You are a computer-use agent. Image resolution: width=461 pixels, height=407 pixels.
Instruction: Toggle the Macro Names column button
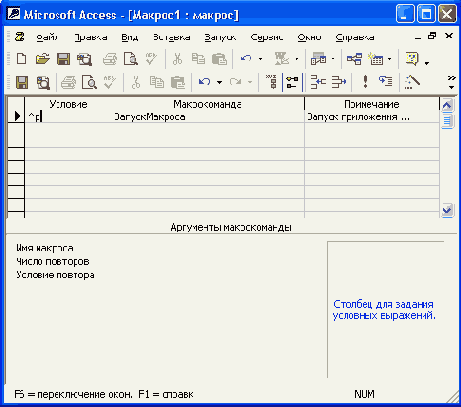272,82
